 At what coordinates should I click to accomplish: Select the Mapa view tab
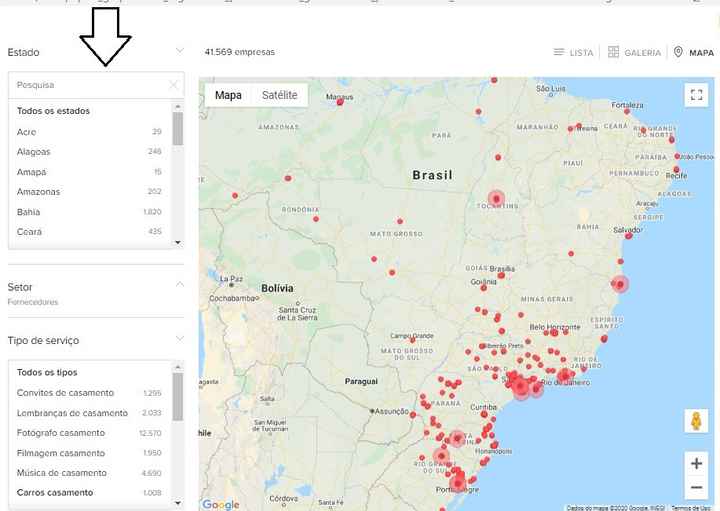click(694, 52)
